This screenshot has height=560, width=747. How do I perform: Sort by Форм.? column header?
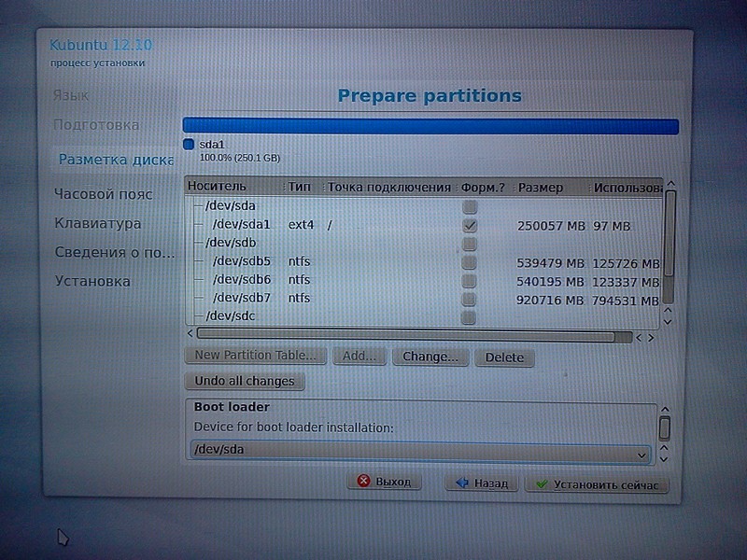[485, 188]
